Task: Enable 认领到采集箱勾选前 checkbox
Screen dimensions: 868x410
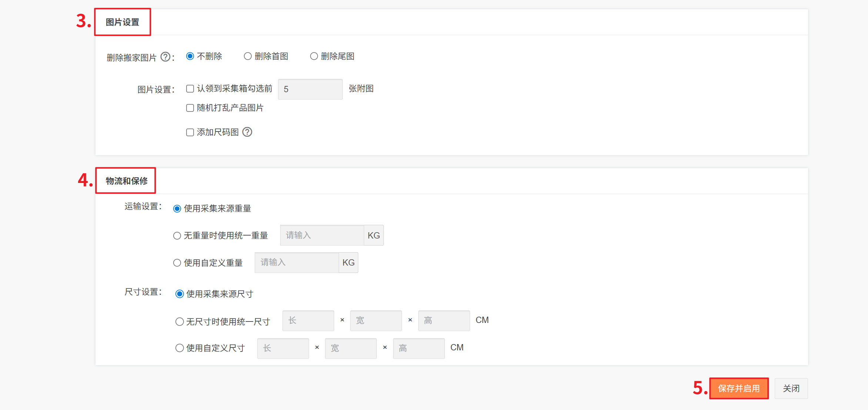Action: coord(190,89)
